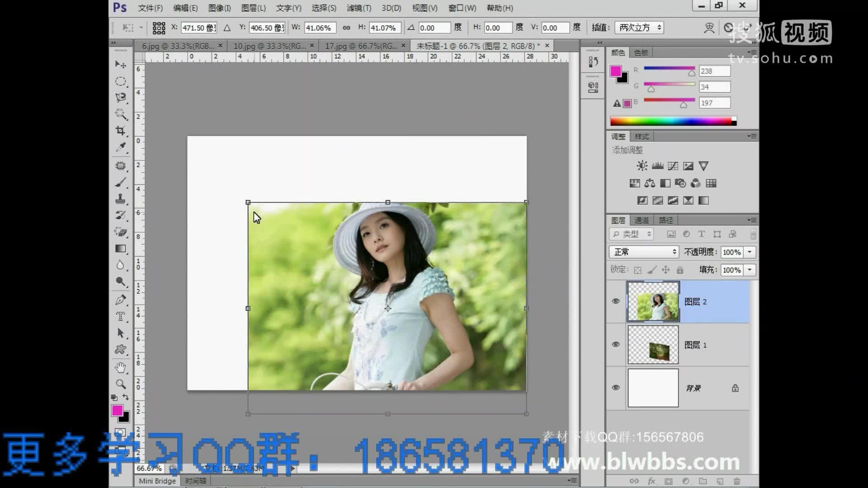Click the Brightness/Contrast adjustment icon

coord(642,166)
